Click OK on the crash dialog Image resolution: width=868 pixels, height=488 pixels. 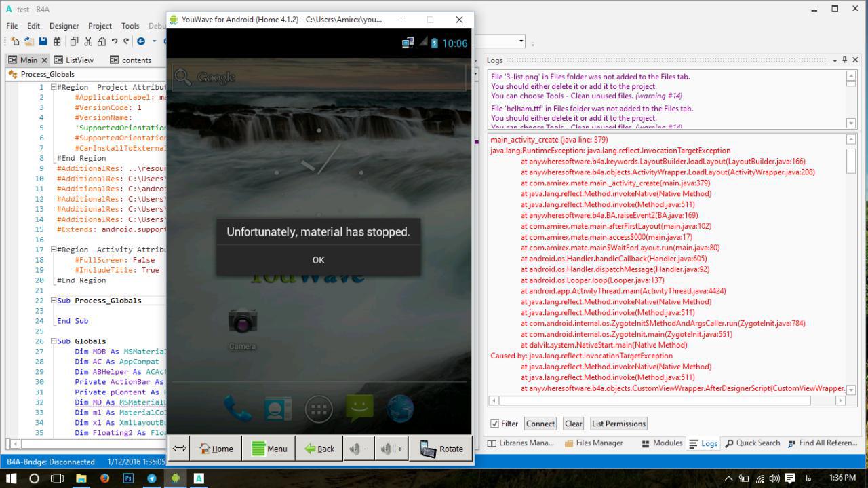click(318, 260)
